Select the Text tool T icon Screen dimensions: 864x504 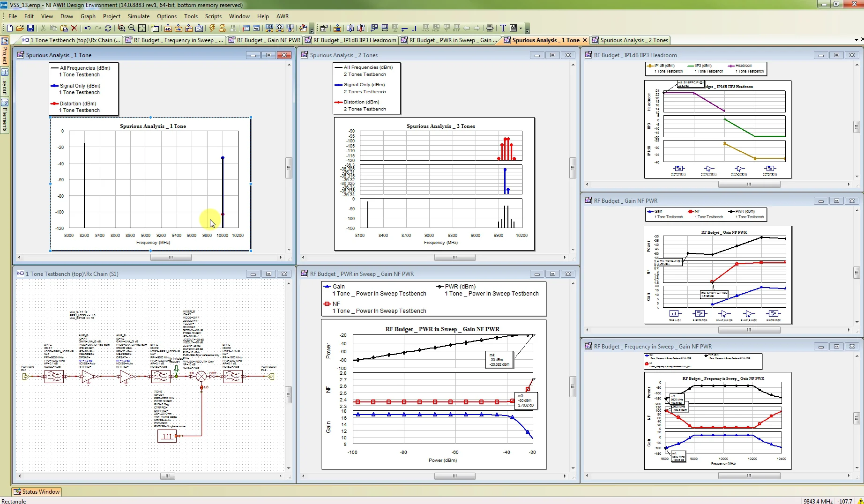tap(503, 28)
